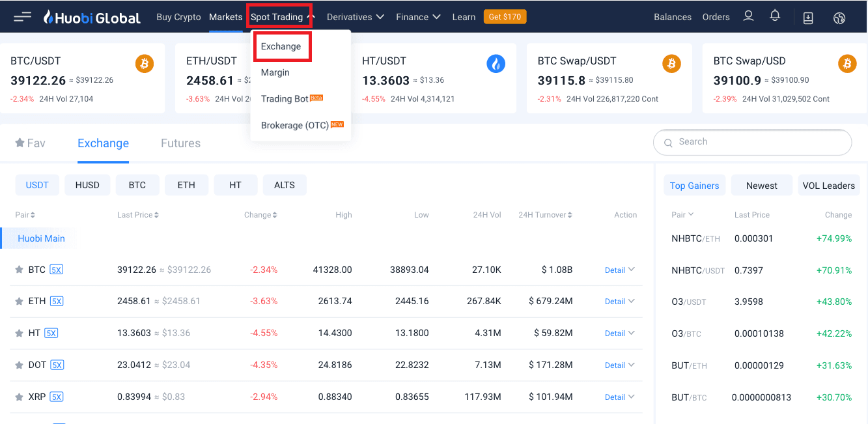The height and width of the screenshot is (424, 868).
Task: Favorite DOT with its star
Action: 20,365
